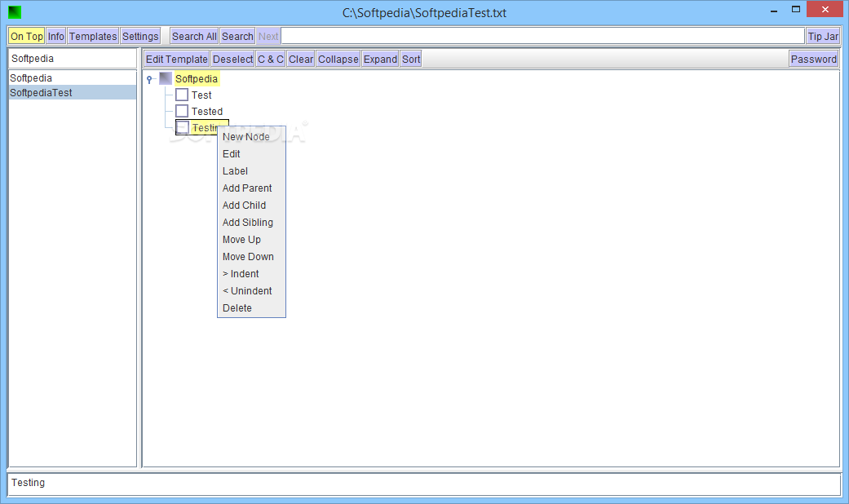The image size is (849, 504).
Task: Check the box next to Tested
Action: [182, 111]
